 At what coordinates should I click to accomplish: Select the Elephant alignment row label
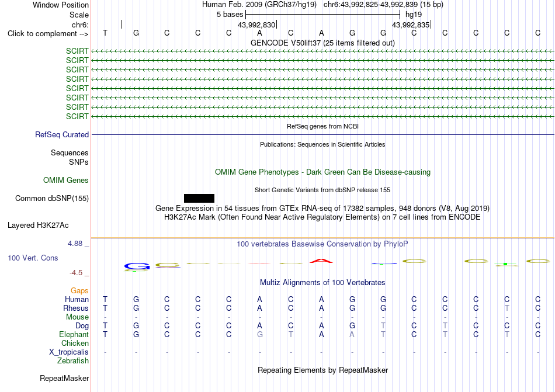pyautogui.click(x=74, y=334)
